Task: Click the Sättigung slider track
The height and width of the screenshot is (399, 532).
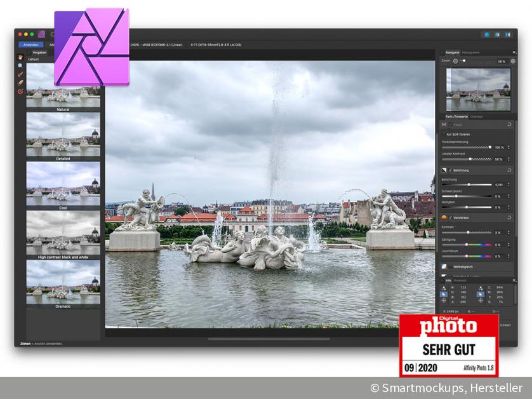Action: pos(467,245)
